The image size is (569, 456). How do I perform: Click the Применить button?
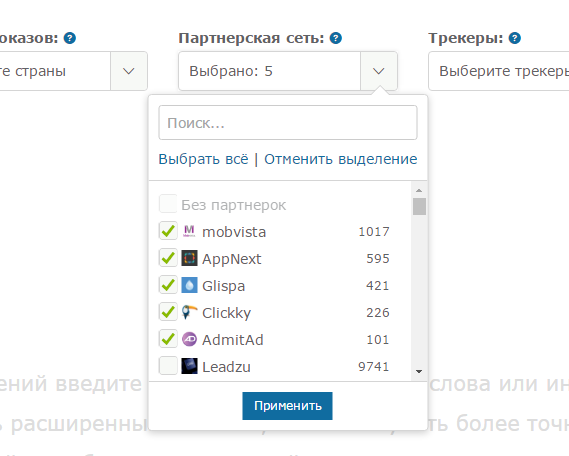[x=287, y=406]
